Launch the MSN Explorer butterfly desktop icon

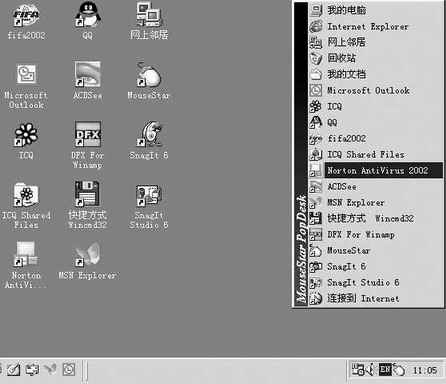click(x=87, y=255)
